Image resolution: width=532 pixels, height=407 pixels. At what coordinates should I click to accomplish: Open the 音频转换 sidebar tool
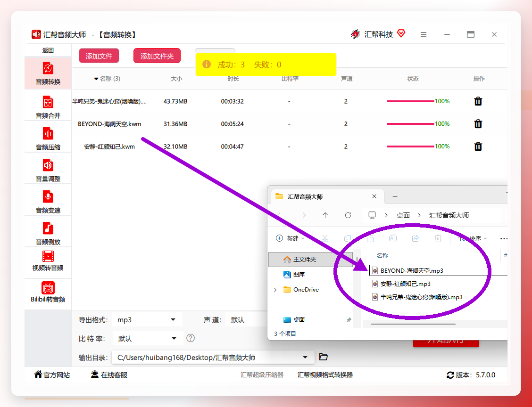click(48, 73)
